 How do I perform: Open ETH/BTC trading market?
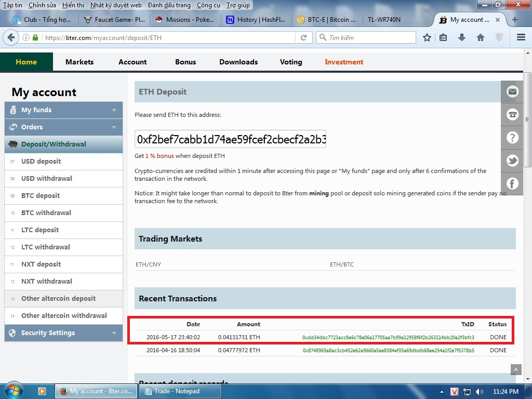342,264
